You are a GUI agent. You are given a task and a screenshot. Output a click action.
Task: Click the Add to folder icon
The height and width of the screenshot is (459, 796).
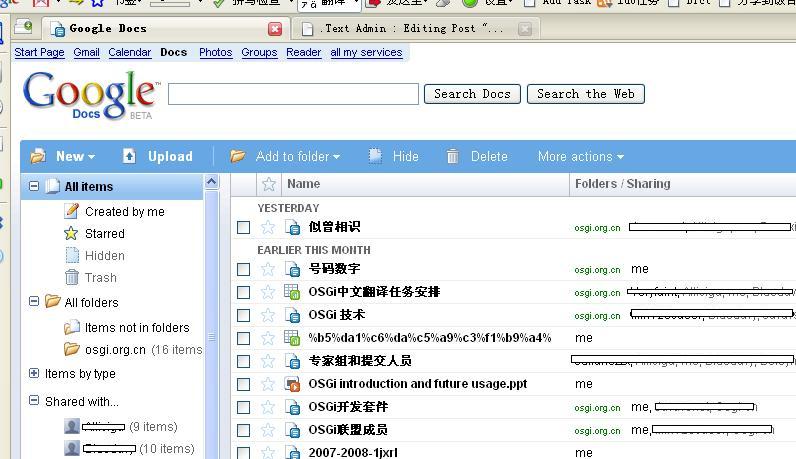tap(238, 156)
